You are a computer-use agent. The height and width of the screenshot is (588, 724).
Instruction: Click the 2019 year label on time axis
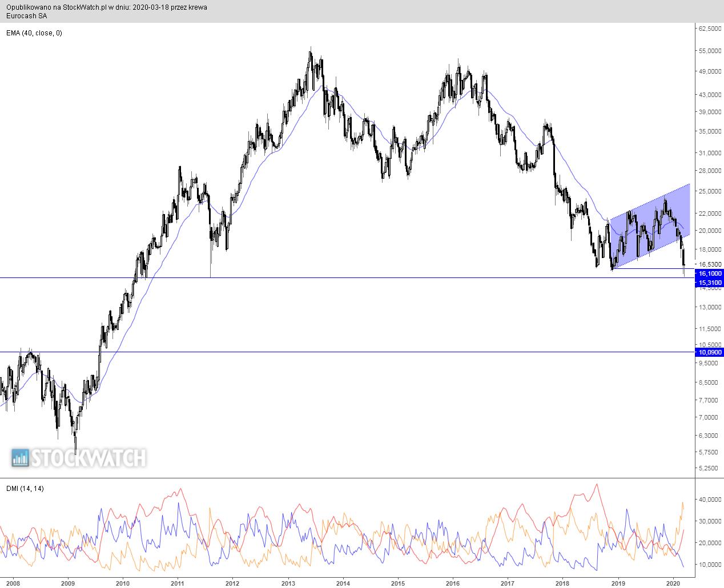point(618,583)
